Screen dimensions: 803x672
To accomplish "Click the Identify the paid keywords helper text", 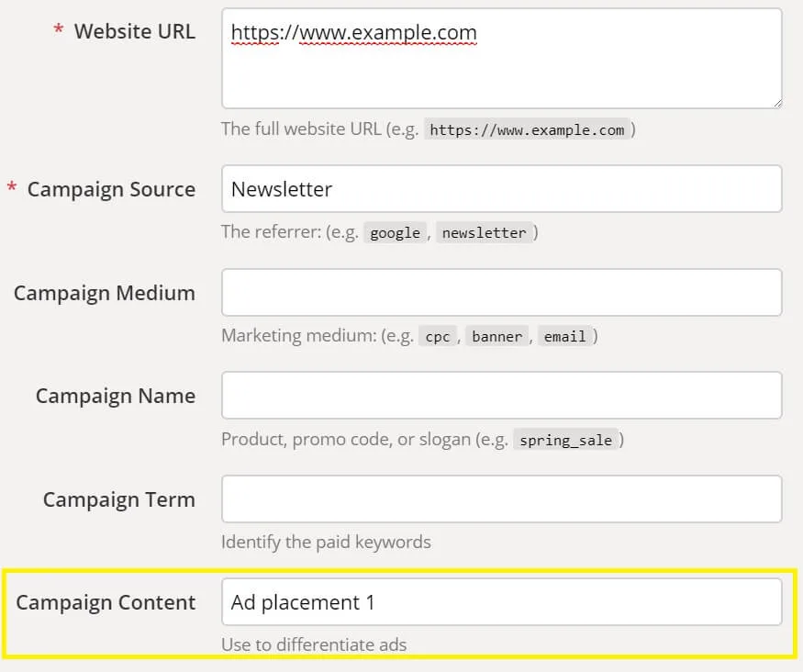I will 325,542.
